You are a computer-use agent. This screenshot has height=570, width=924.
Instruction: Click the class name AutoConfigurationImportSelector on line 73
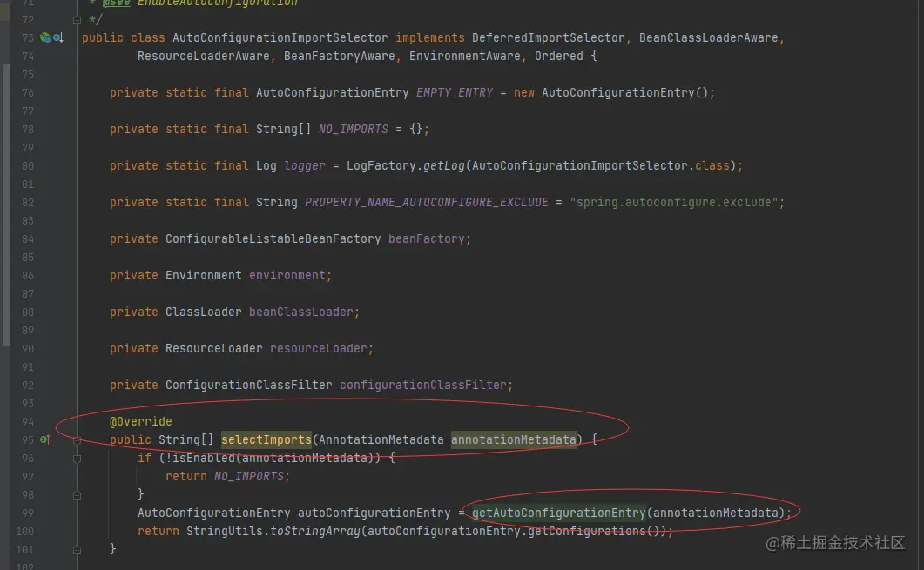(x=280, y=37)
